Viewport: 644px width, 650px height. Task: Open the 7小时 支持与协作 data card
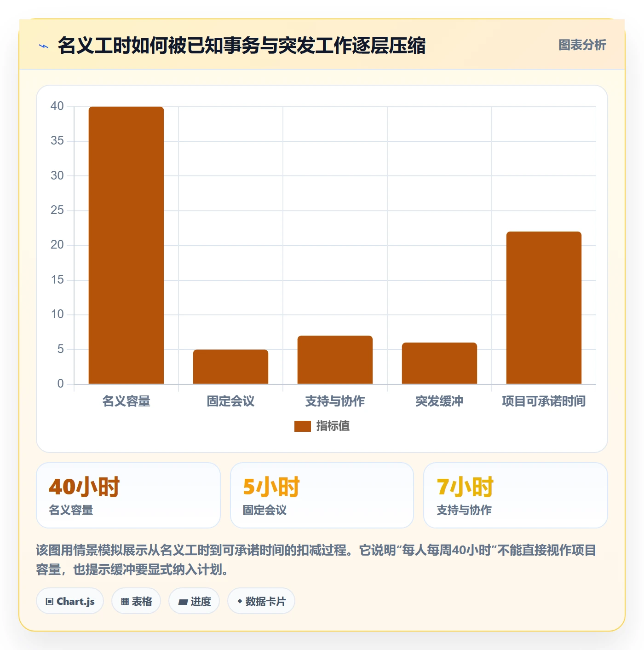[516, 495]
